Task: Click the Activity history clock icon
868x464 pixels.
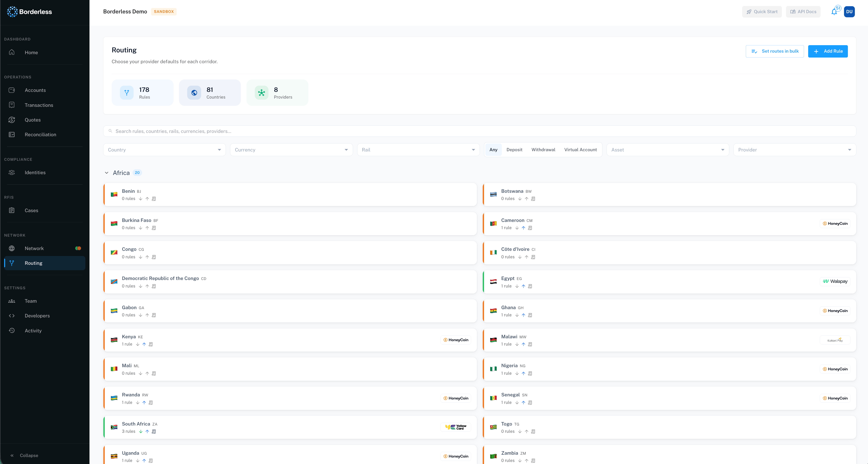Action: [x=12, y=331]
